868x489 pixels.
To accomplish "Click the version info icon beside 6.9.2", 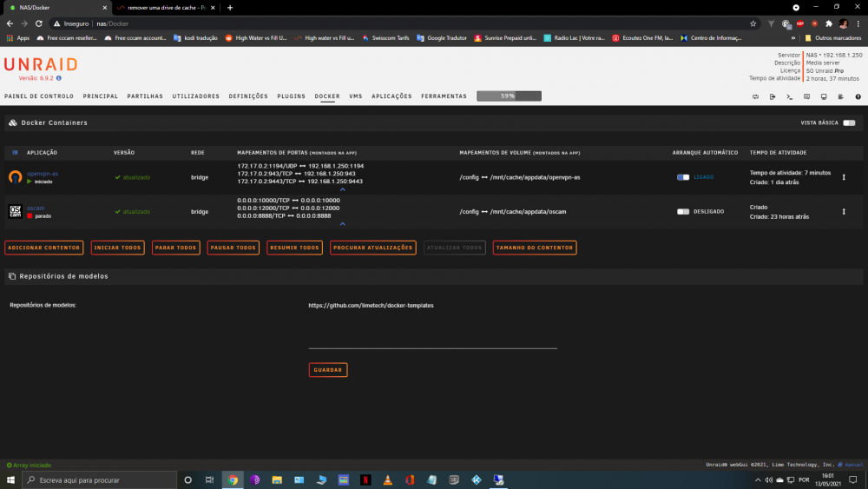I will tap(59, 78).
